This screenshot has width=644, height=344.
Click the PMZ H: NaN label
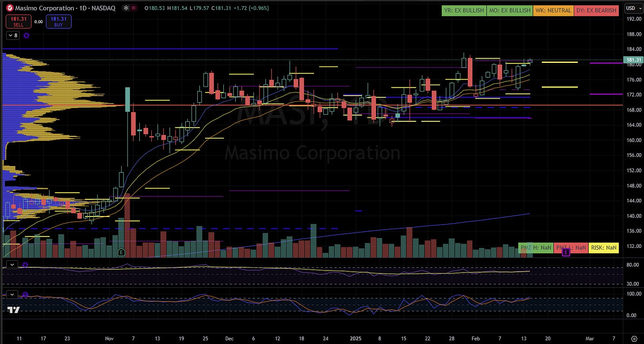pos(536,247)
